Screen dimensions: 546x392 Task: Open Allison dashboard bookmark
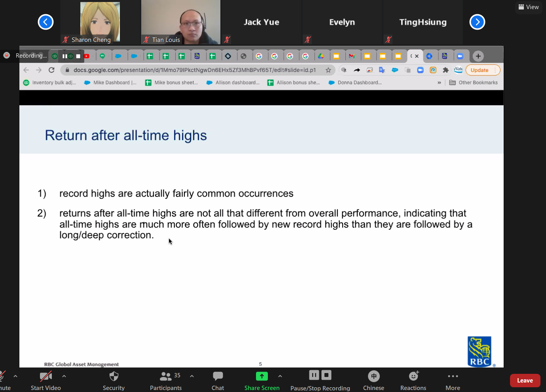tap(233, 83)
